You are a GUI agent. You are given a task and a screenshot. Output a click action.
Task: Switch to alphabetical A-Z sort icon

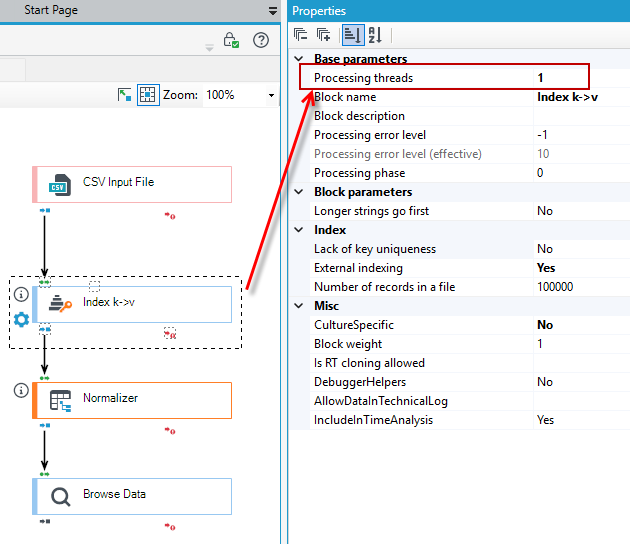[x=375, y=35]
